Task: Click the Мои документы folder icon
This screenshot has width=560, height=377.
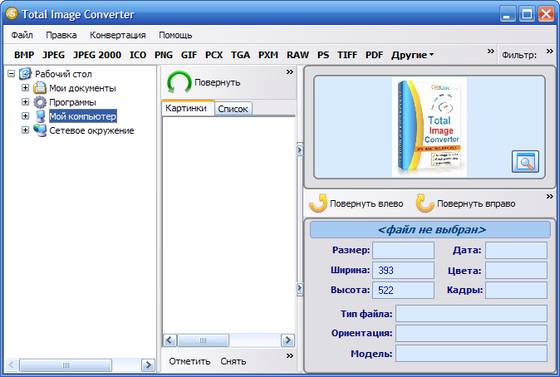Action: tap(40, 88)
